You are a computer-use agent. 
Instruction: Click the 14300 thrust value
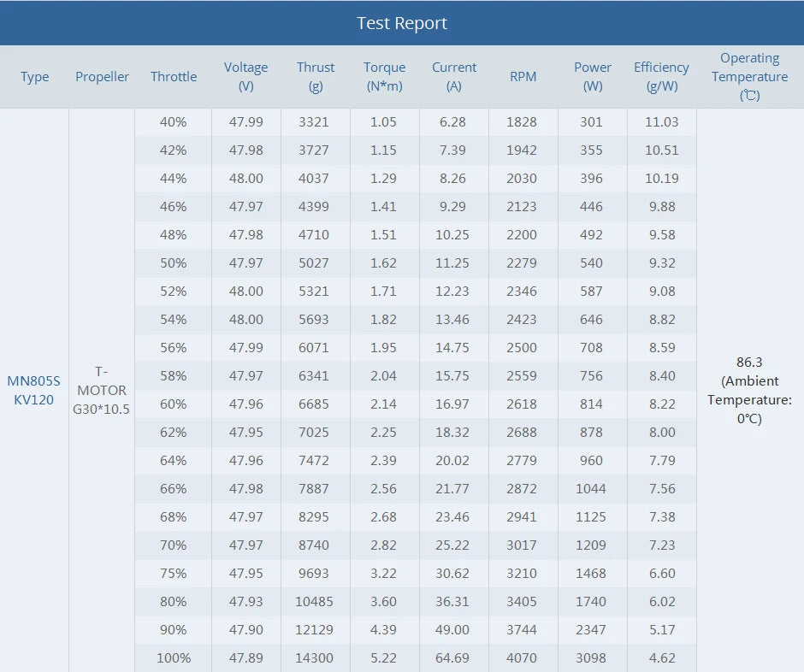(x=315, y=657)
